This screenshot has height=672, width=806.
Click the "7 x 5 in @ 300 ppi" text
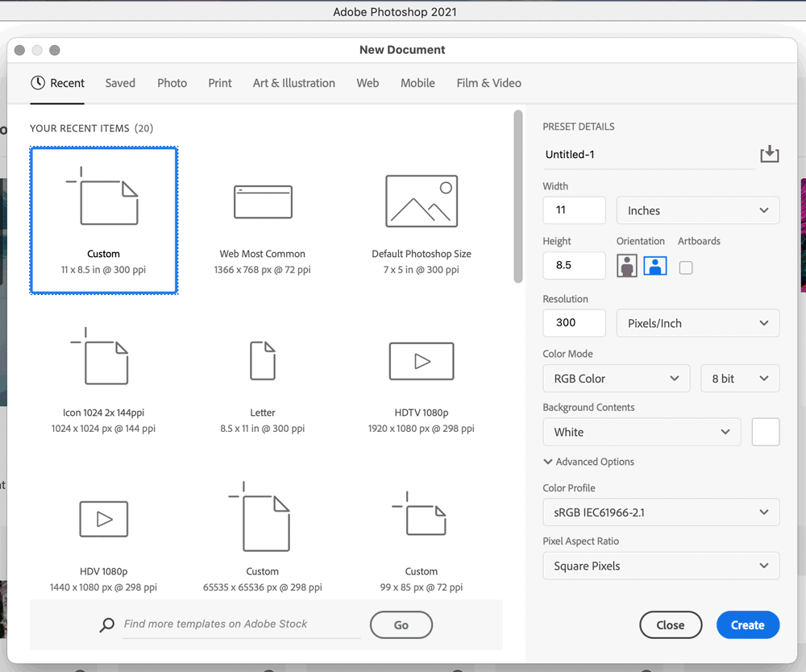coord(422,270)
